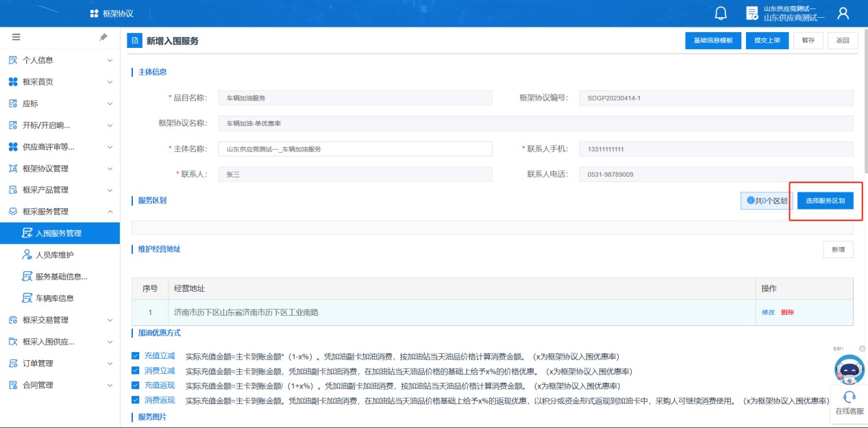Expand the 框采首页 menu chevron

click(110, 82)
